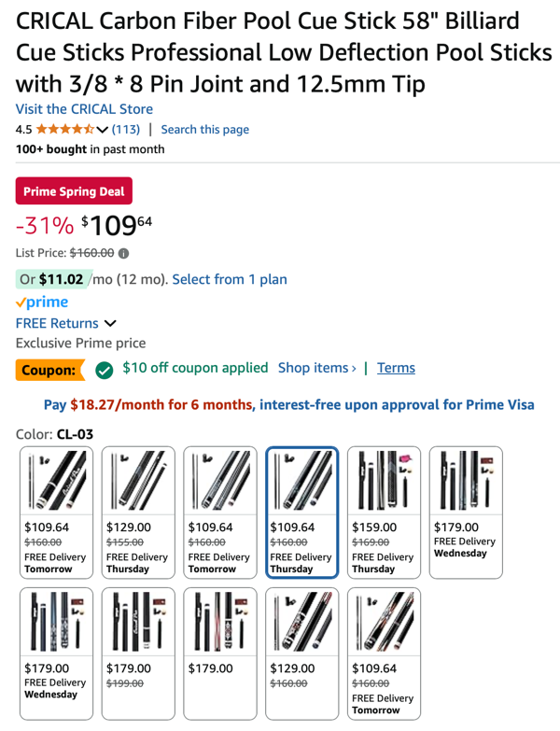Toggle the green coupon applied checkmark
This screenshot has width=560, height=731.
[x=105, y=370]
